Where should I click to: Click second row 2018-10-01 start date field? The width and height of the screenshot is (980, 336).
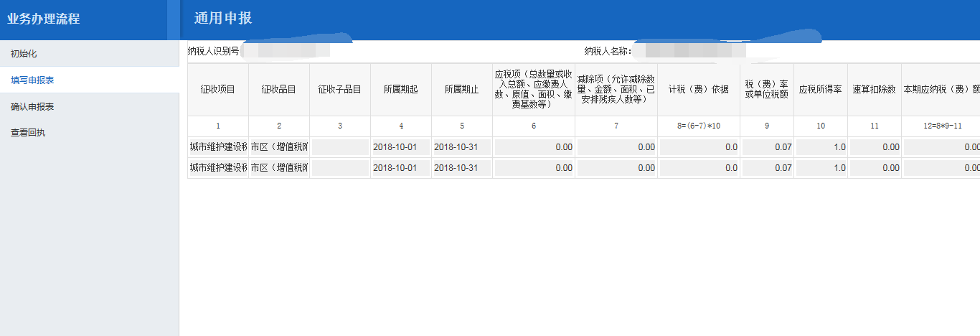[x=401, y=168]
